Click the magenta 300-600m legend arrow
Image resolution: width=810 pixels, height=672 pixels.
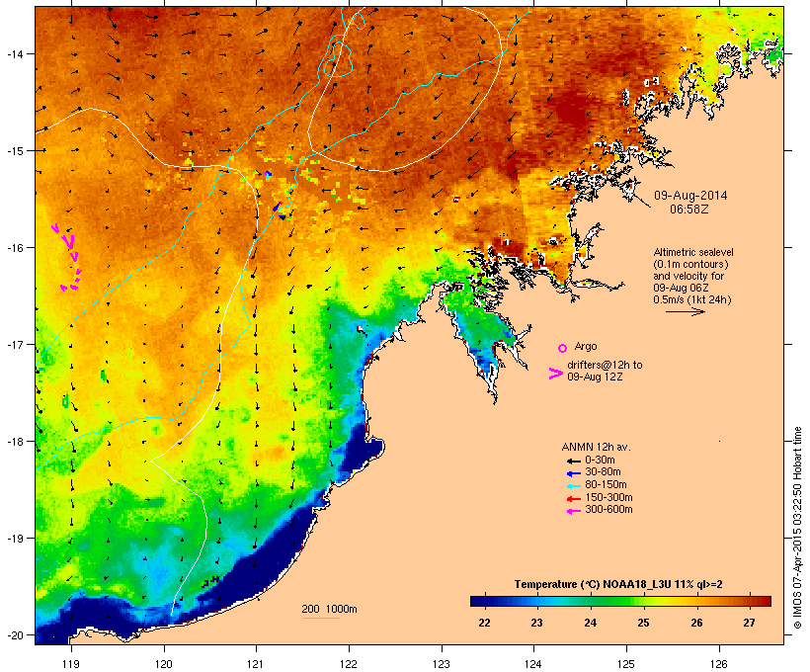[x=573, y=511]
